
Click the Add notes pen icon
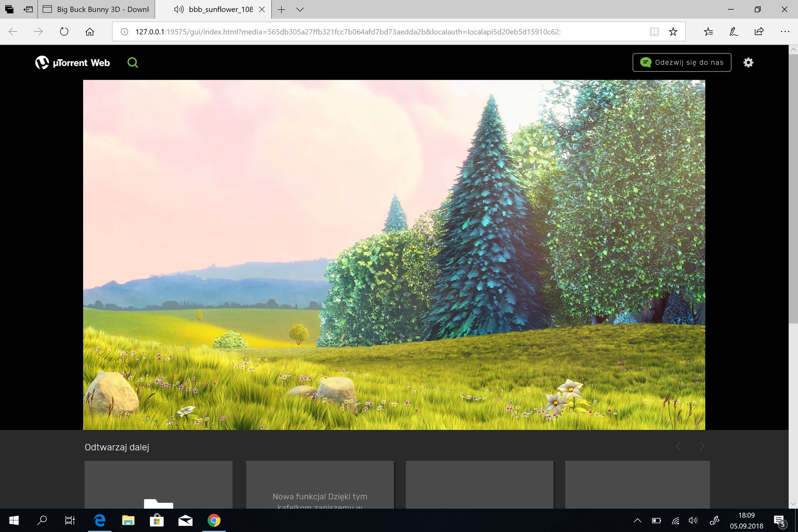point(733,32)
